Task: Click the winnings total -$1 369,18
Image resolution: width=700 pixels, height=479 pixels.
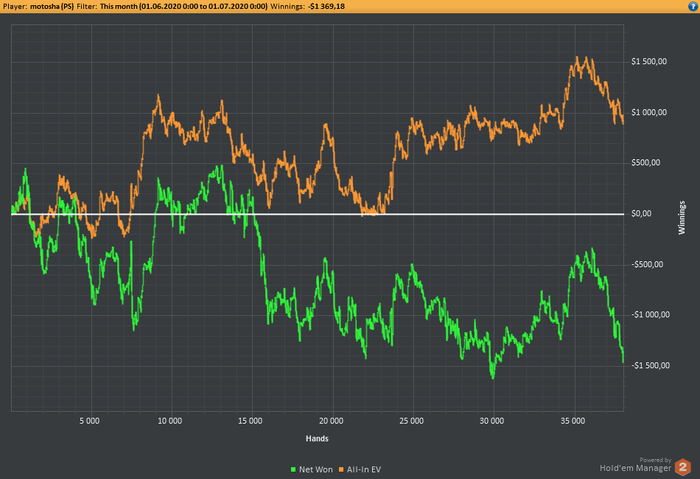Action: click(x=326, y=6)
